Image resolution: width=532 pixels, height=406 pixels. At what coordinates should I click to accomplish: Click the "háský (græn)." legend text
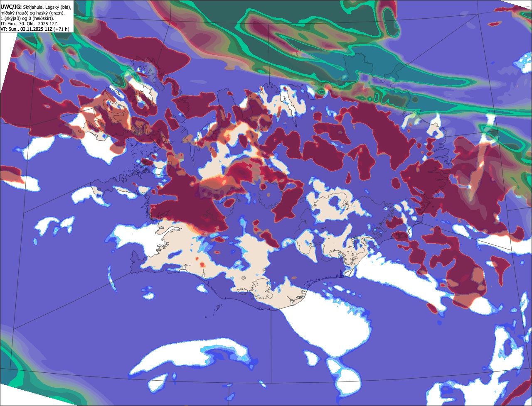(x=50, y=13)
